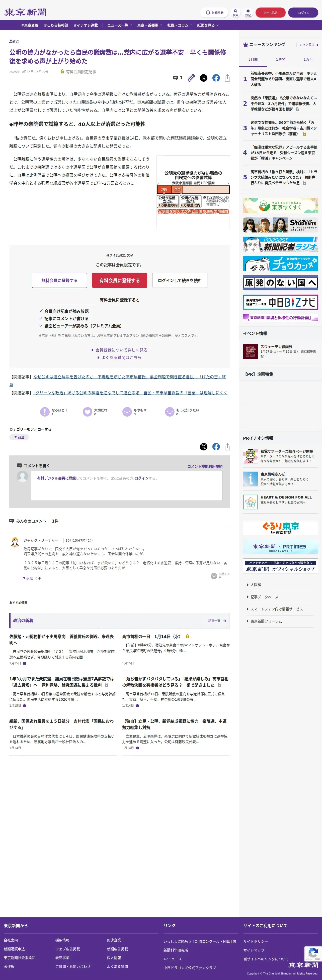Click 無料会員に登録する button

point(59,280)
